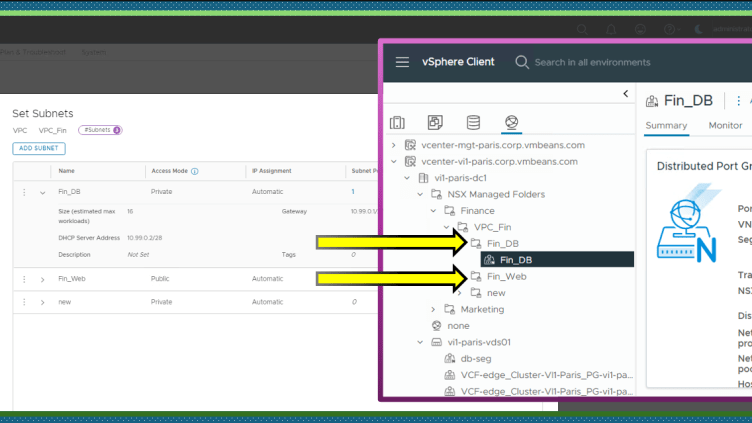The height and width of the screenshot is (423, 752).
Task: Select the Fin_Web folder in the tree
Action: (x=506, y=276)
